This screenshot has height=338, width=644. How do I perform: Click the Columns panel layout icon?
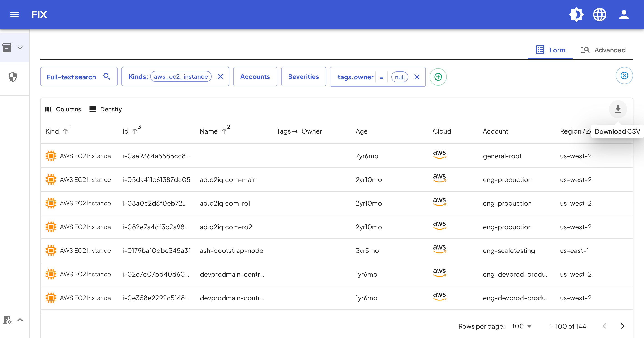[x=48, y=109]
